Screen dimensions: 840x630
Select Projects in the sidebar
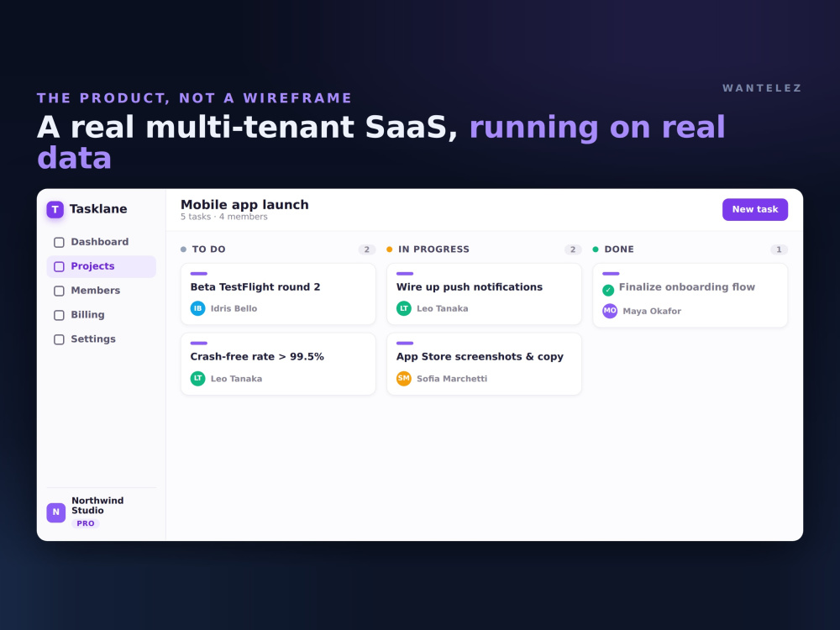point(102,266)
